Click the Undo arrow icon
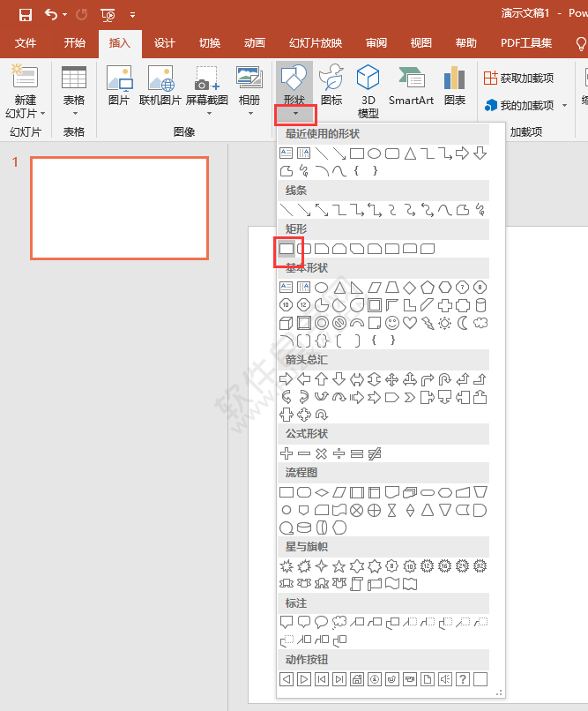Image resolution: width=588 pixels, height=711 pixels. click(51, 15)
